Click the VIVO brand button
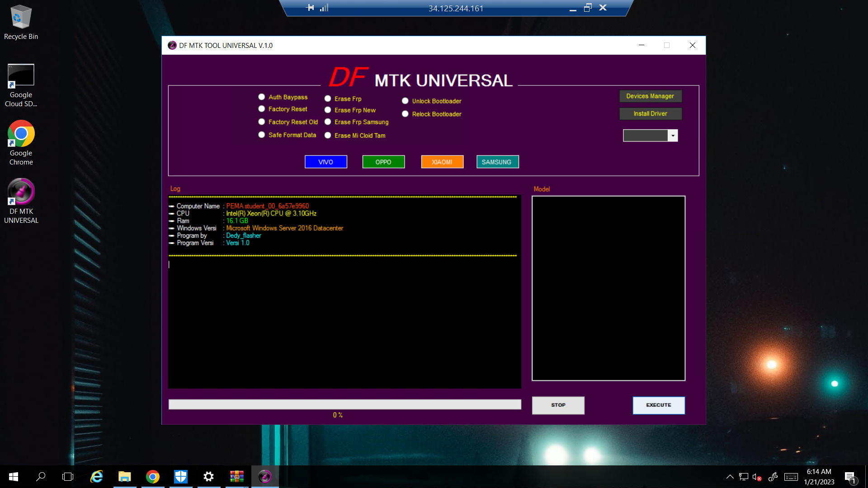 tap(325, 162)
